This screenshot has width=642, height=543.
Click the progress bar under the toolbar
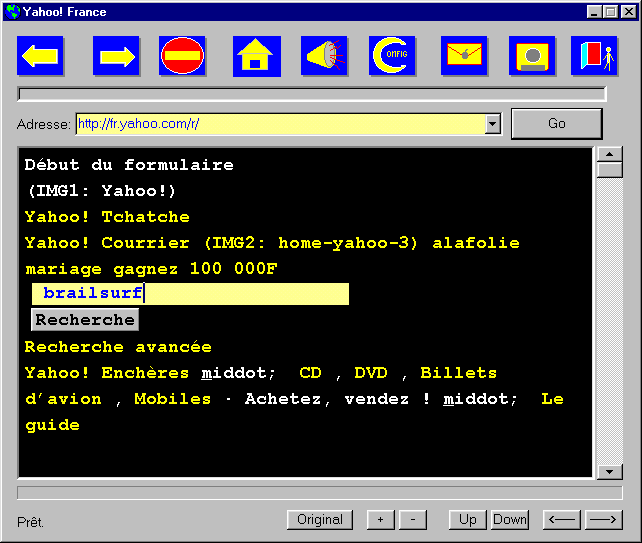coord(312,94)
